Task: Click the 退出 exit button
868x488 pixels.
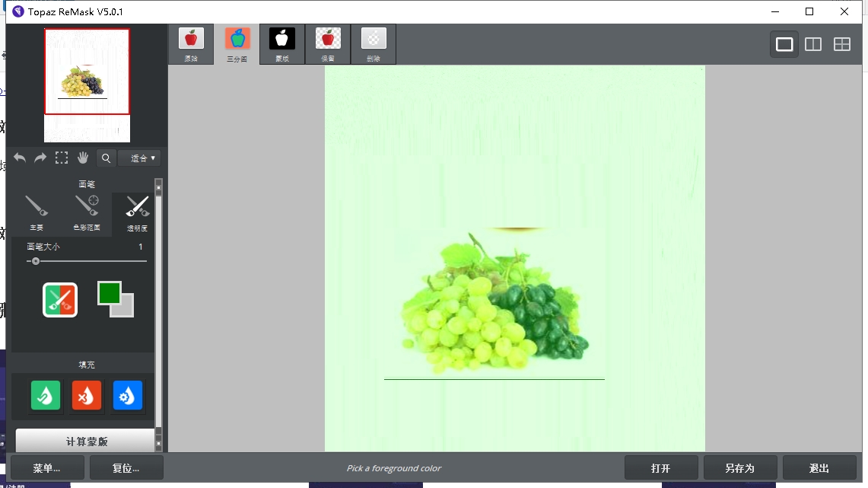Action: pyautogui.click(x=819, y=468)
